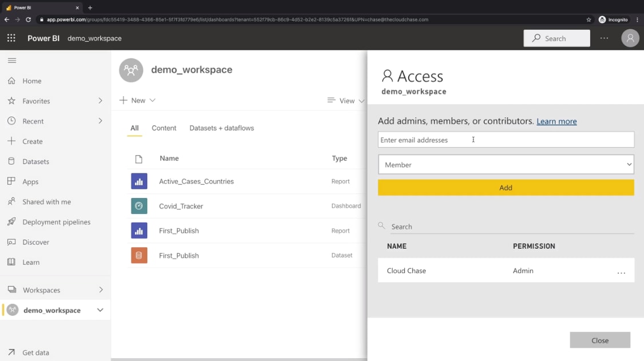
Task: Collapse the demo_workspace sidebar chevron
Action: point(100,310)
